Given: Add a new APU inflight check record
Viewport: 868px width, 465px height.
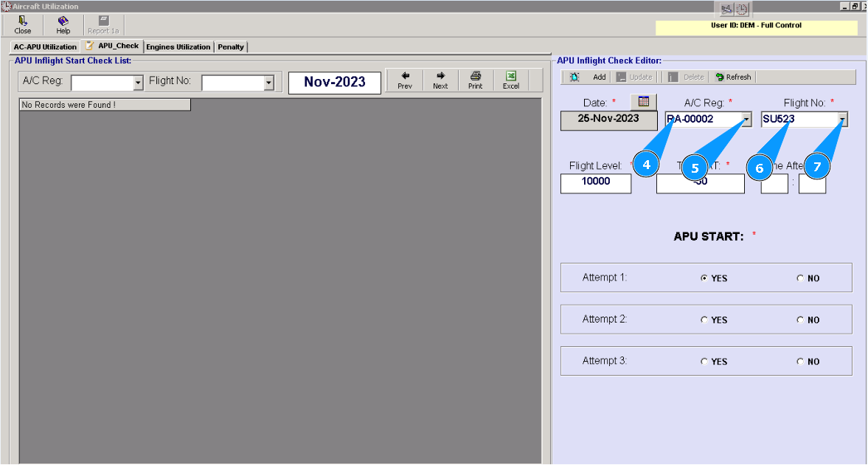Looking at the screenshot, I should (x=587, y=77).
